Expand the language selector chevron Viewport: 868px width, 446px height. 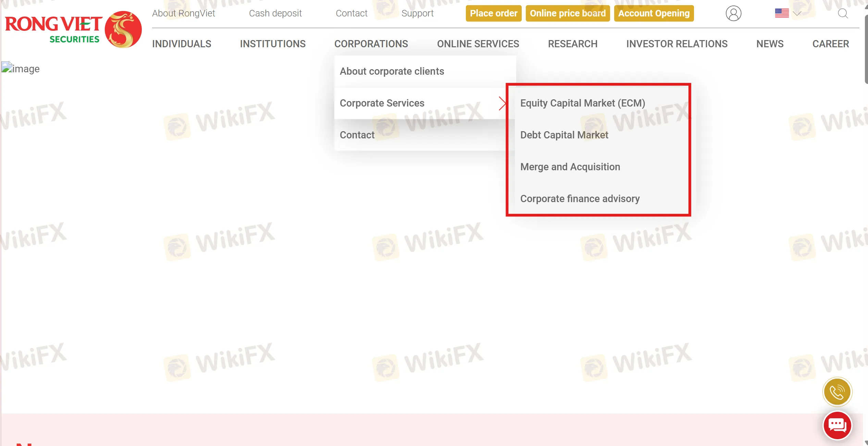coord(797,14)
